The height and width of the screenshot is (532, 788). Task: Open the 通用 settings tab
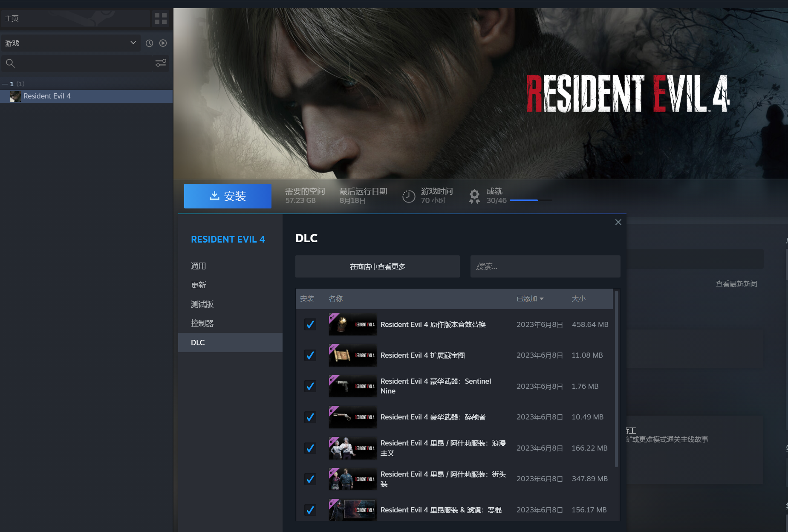tap(230, 266)
